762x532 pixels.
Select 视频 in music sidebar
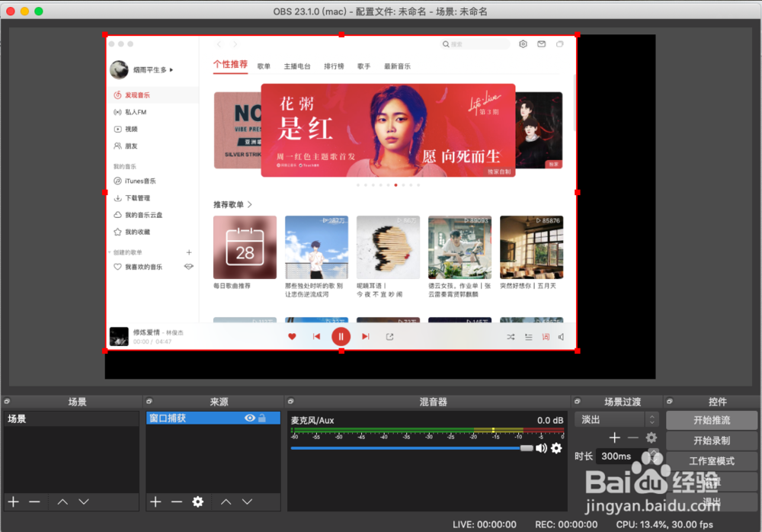pyautogui.click(x=152, y=129)
